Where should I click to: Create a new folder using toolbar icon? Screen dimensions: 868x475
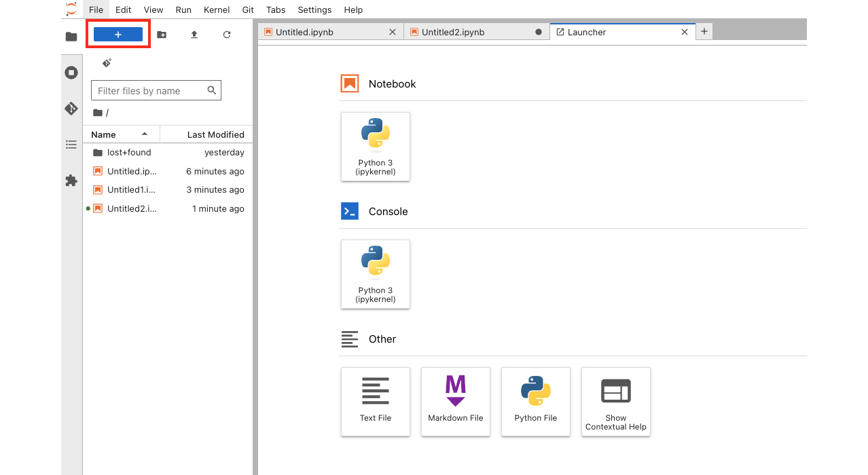(x=162, y=35)
